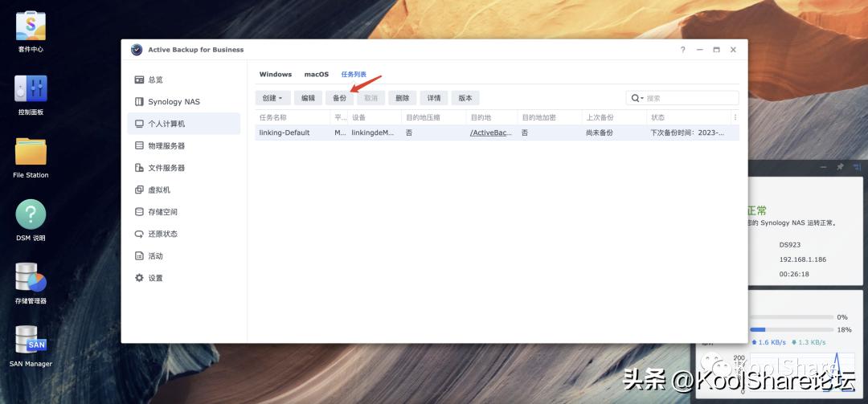Click the Active Backup for Business title icon
Viewport: 868px width, 404px height.
pyautogui.click(x=136, y=50)
